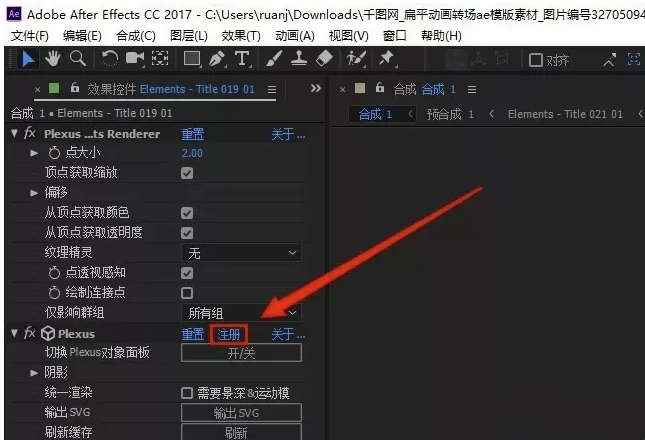Screen dimensions: 645x440
Task: Select the Eraser tool
Action: click(324, 59)
